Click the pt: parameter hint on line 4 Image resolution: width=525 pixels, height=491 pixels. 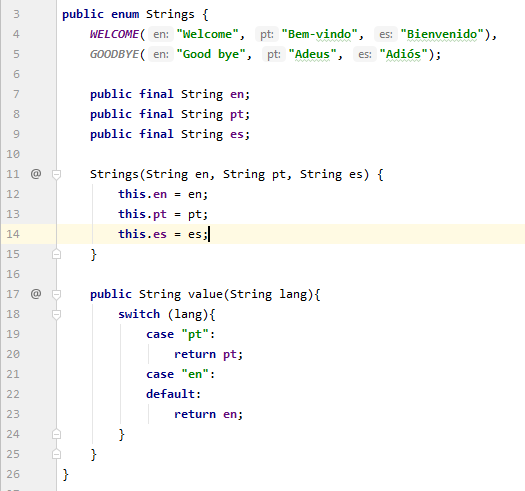267,34
